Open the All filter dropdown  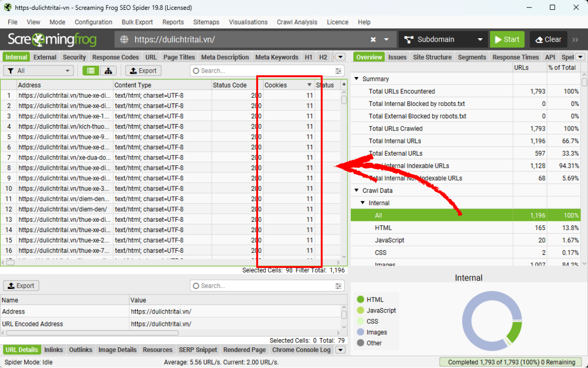click(x=38, y=70)
